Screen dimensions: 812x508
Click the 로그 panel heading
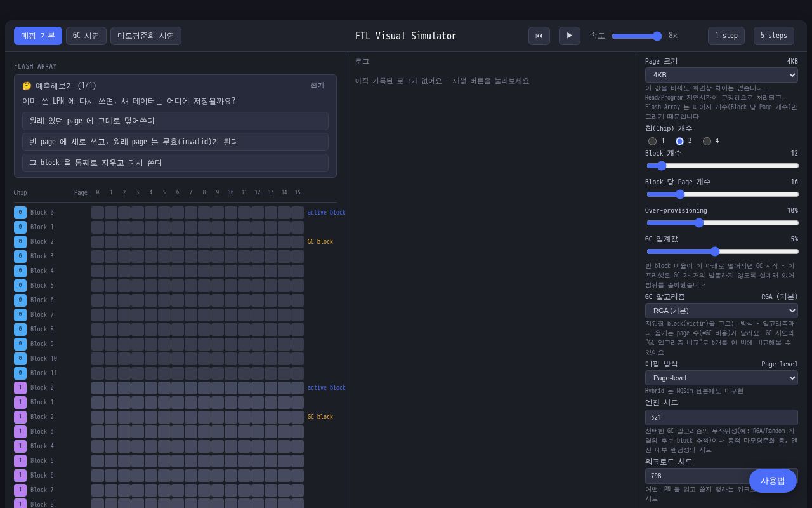point(362,61)
